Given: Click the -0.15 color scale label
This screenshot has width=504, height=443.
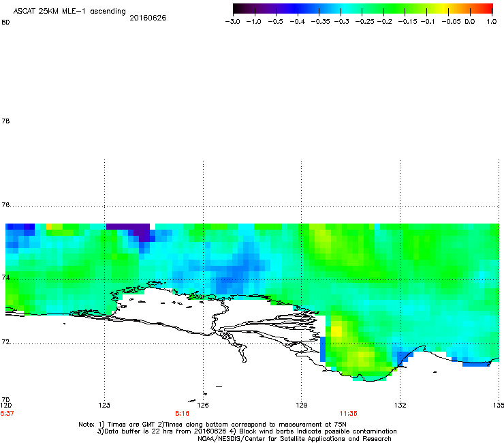Looking at the screenshot, I should coord(407,22).
